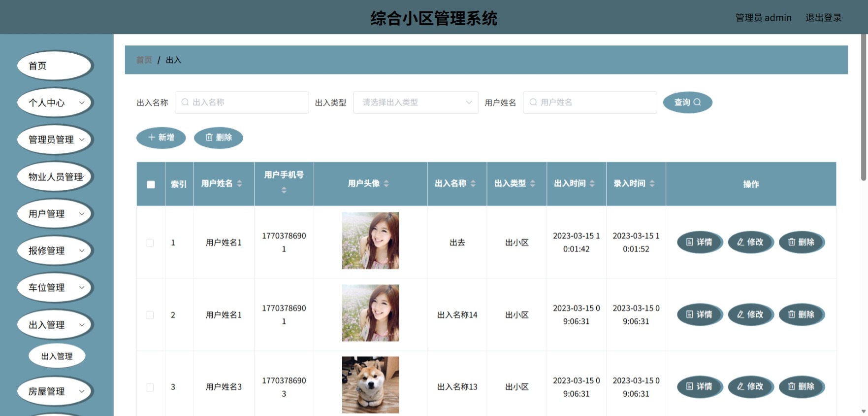Image resolution: width=868 pixels, height=416 pixels.
Task: Click the plus icon on 新增 button
Action: [152, 137]
